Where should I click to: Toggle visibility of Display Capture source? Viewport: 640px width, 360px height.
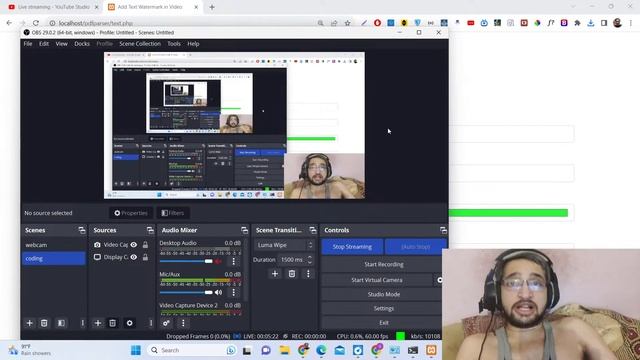pos(133,257)
